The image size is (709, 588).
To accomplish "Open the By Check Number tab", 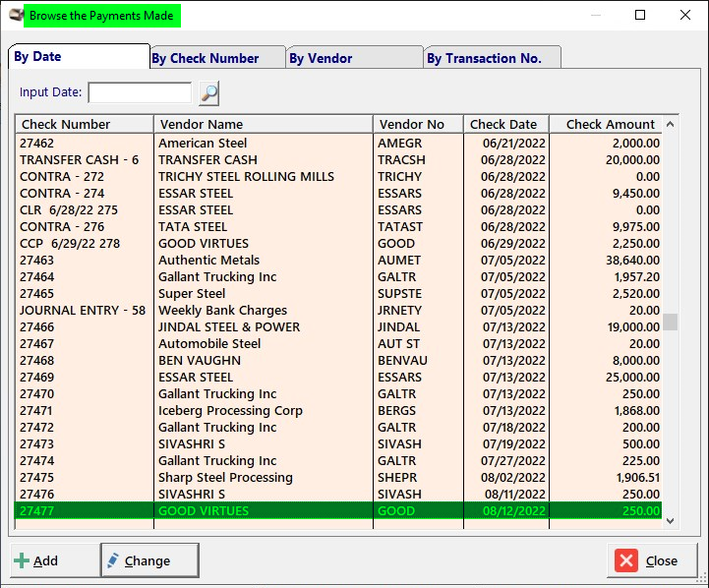I will 218,58.
